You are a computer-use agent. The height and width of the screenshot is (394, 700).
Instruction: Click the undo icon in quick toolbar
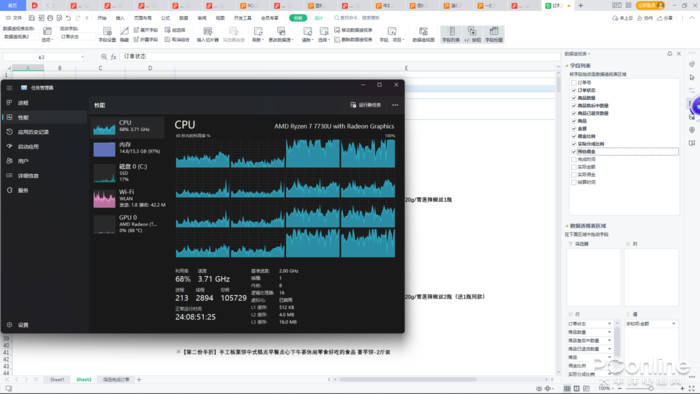click(68, 18)
